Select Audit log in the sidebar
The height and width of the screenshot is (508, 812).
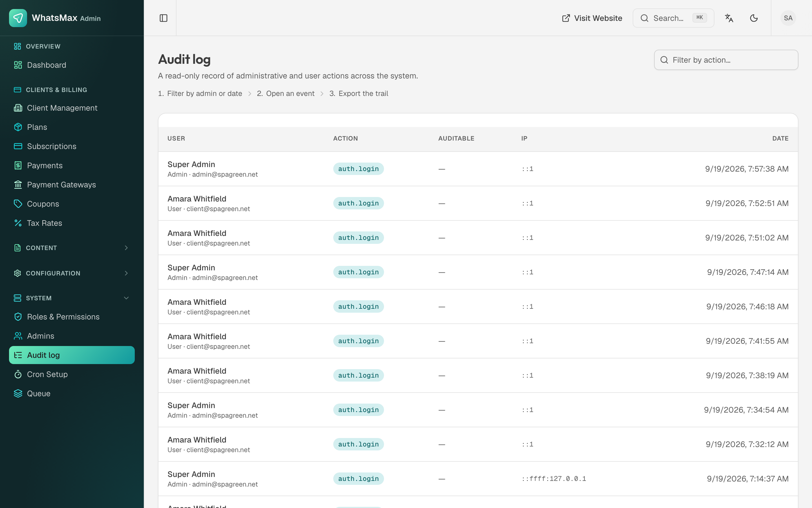coord(72,355)
